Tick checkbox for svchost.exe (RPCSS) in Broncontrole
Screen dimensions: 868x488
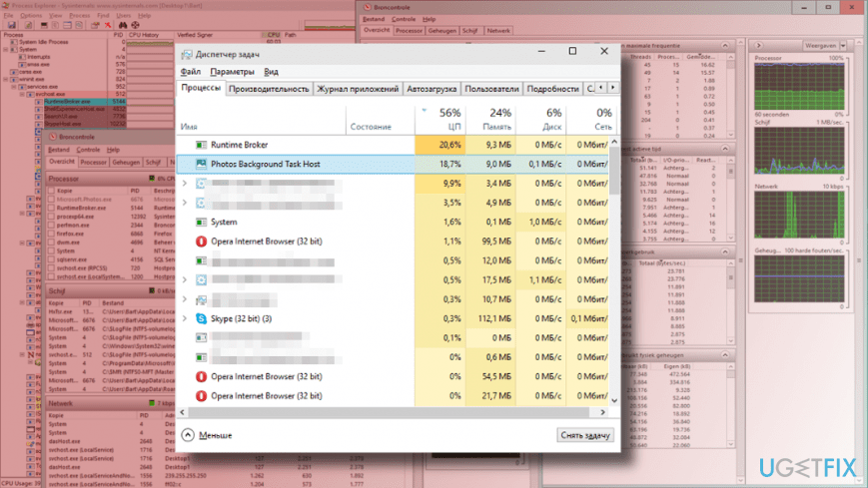tap(52, 267)
